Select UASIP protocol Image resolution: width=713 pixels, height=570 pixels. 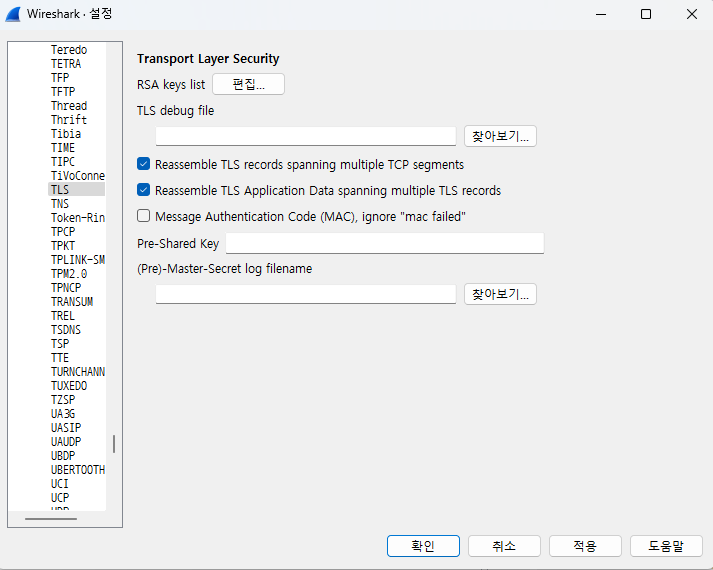coord(66,428)
